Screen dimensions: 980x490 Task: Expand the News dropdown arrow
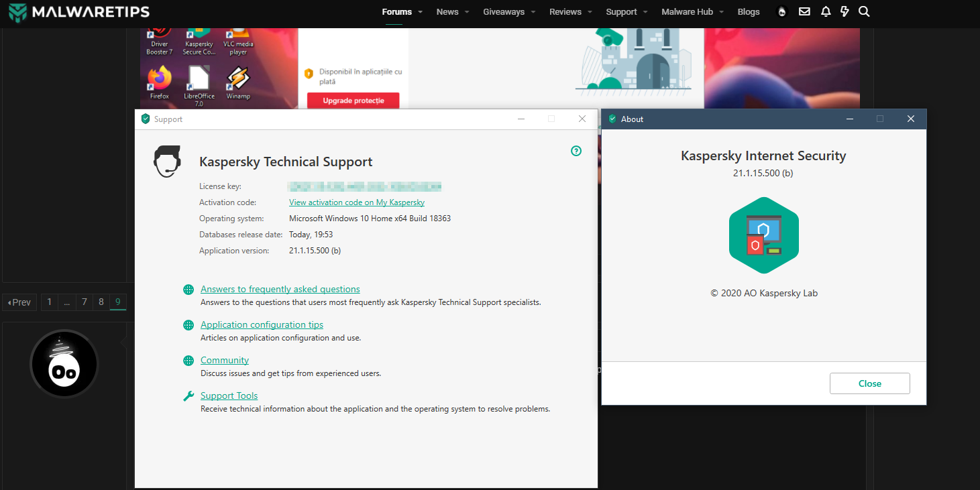click(x=467, y=12)
